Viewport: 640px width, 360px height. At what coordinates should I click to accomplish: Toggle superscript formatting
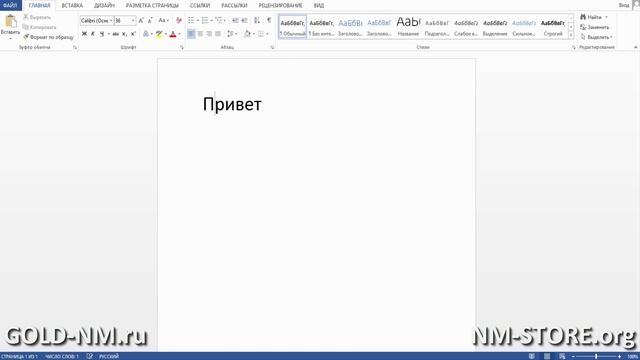(133, 34)
